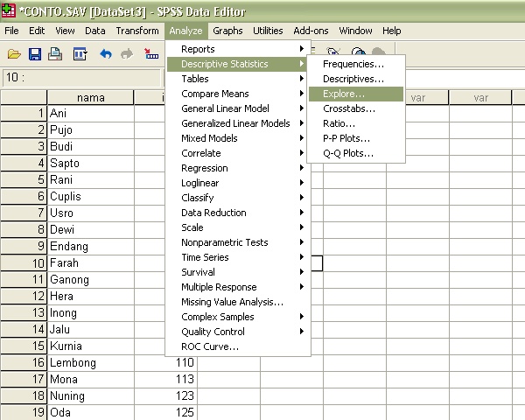This screenshot has height=420, width=525.
Task: Choose Frequencies... from the submenu
Action: pos(356,64)
